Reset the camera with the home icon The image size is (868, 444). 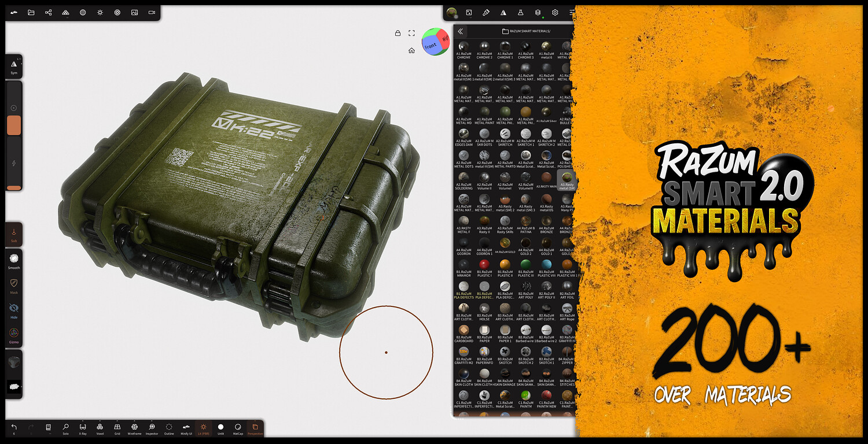point(411,50)
